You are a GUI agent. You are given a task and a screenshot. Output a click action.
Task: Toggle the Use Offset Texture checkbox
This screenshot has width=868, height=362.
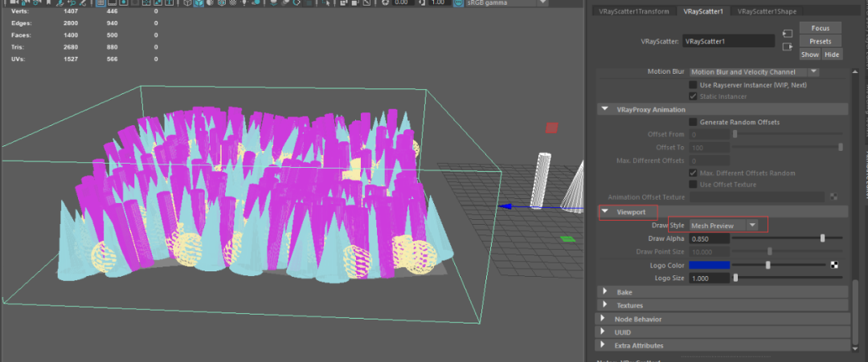(x=694, y=185)
